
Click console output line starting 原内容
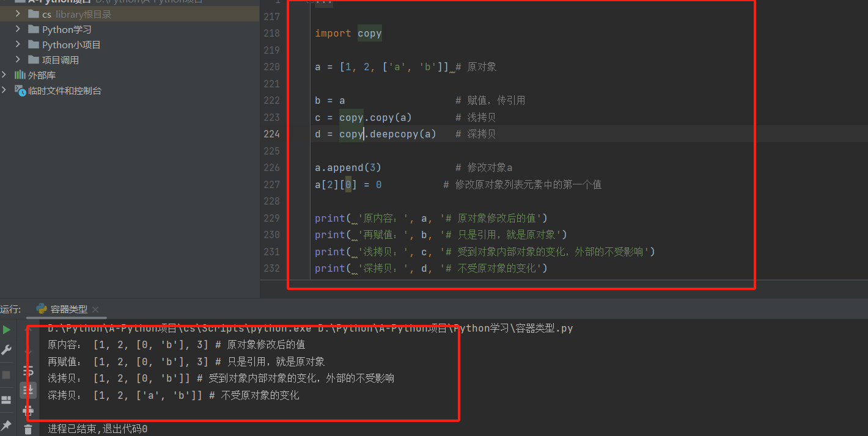click(x=177, y=344)
